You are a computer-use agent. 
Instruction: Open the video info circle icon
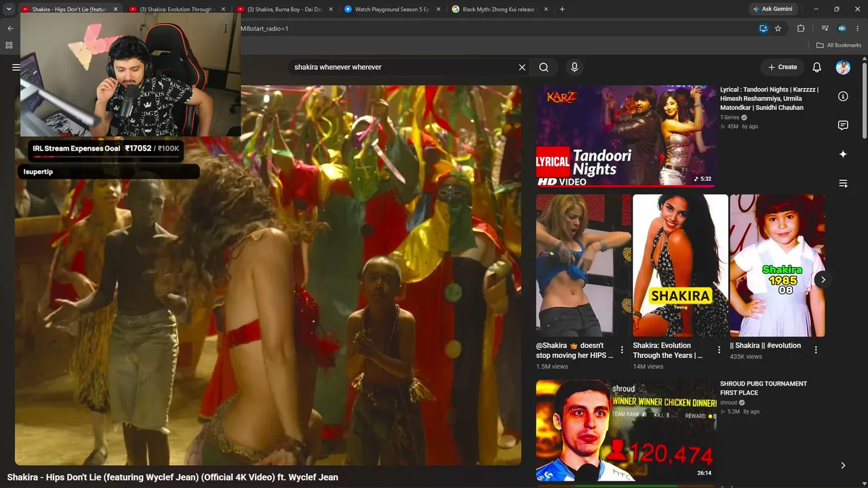click(x=843, y=96)
